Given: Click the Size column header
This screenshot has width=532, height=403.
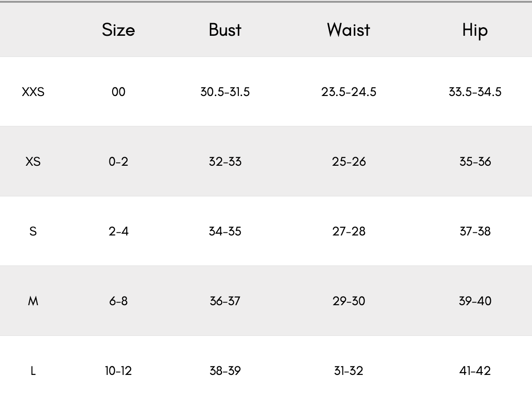Looking at the screenshot, I should click(118, 30).
